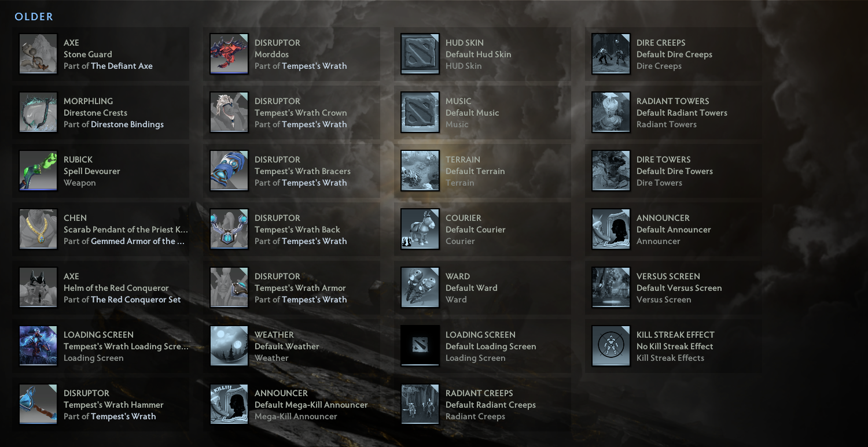Image resolution: width=868 pixels, height=447 pixels.
Task: Select the No Kill Streak Effect icon
Action: pos(611,346)
